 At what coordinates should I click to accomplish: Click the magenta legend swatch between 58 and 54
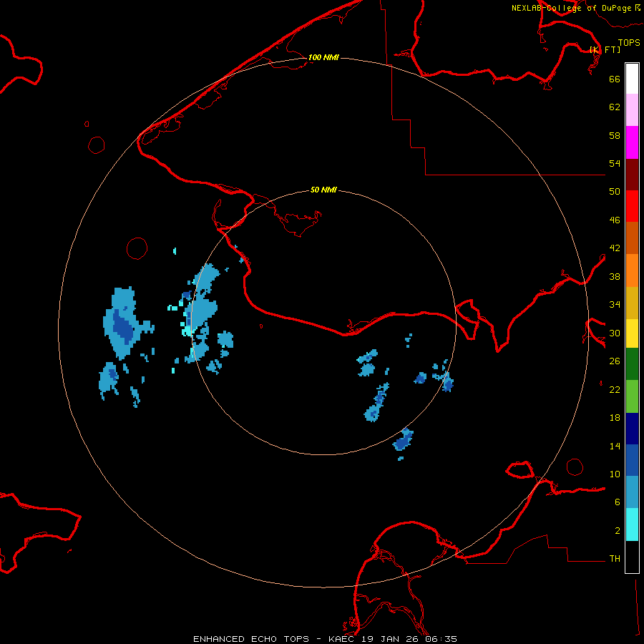click(x=632, y=142)
